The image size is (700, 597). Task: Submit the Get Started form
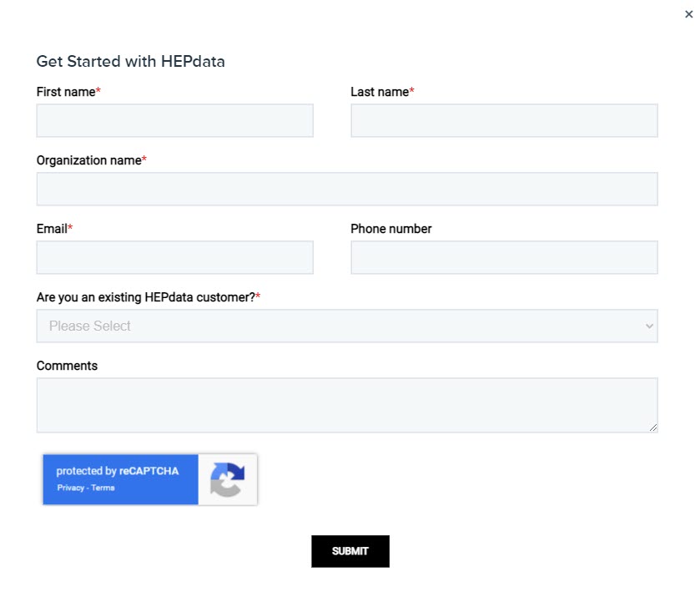[x=350, y=551]
